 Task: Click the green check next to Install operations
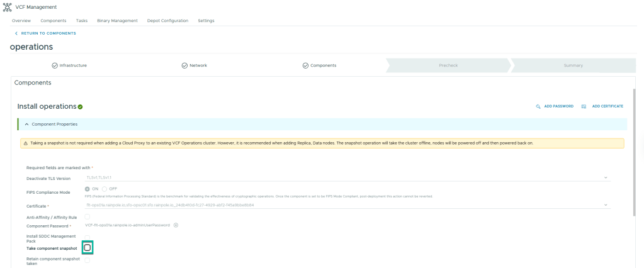tap(81, 107)
